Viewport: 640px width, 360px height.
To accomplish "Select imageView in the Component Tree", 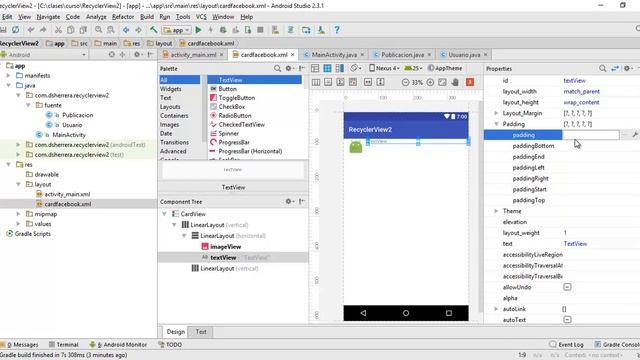I will [x=226, y=247].
